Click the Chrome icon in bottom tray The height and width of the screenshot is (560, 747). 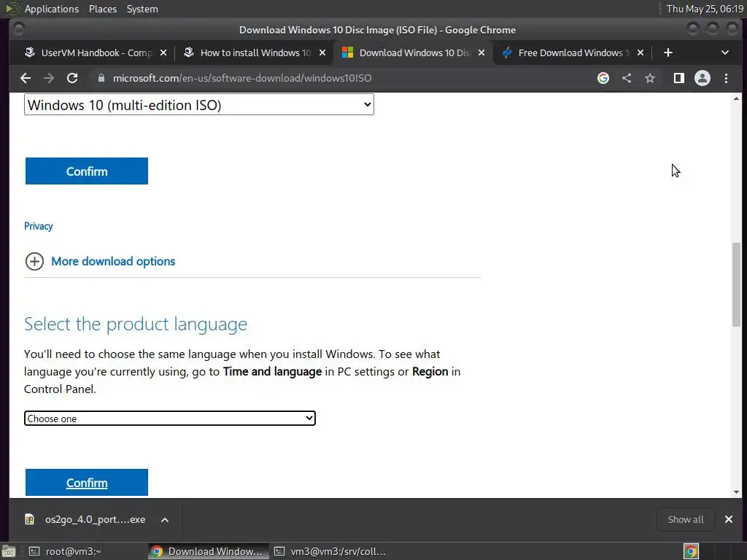[x=691, y=551]
